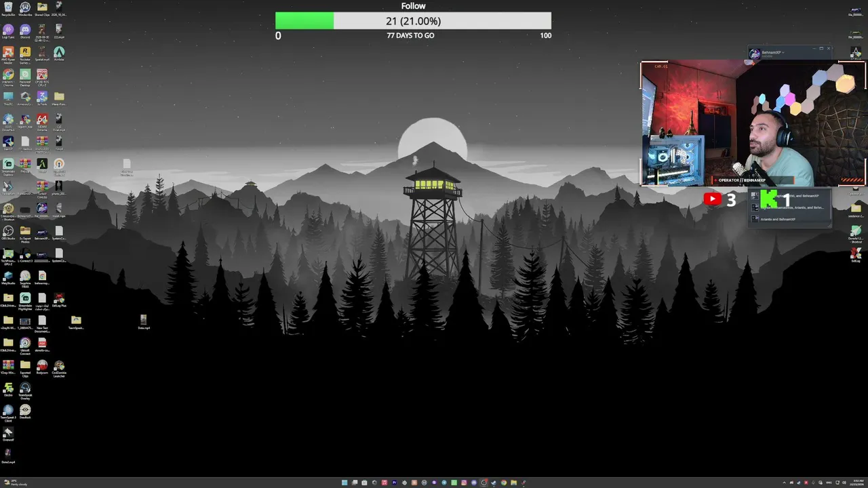This screenshot has width=868, height=488.
Task: Open the Streamlabs Desktop icon
Action: pos(8,167)
